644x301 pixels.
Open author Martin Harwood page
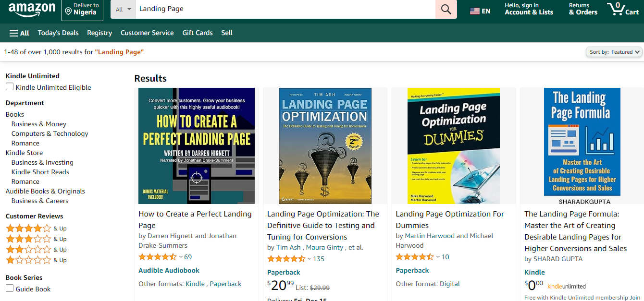[x=430, y=236]
